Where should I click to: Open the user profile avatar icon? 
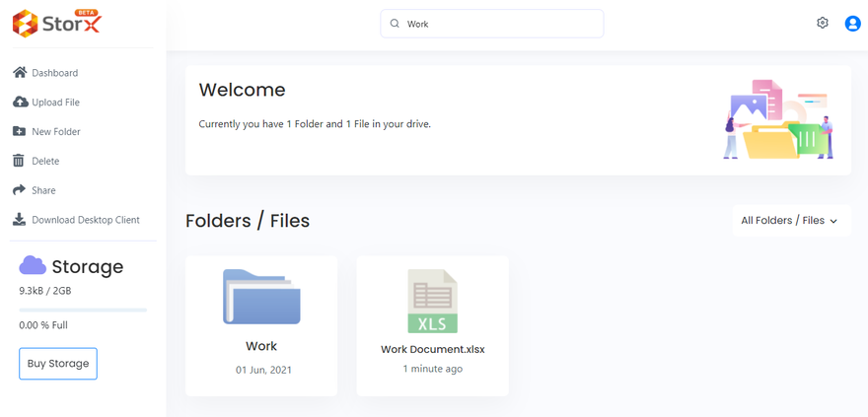pyautogui.click(x=853, y=24)
